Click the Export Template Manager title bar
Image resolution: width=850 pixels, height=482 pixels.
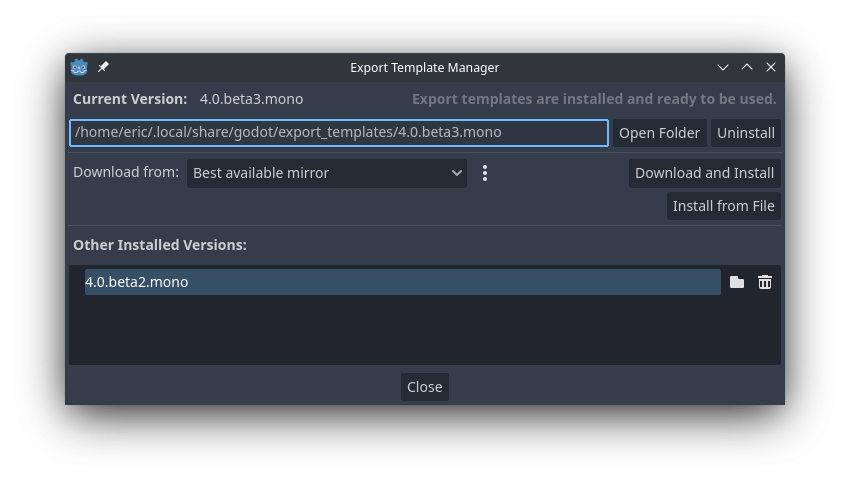coord(425,67)
